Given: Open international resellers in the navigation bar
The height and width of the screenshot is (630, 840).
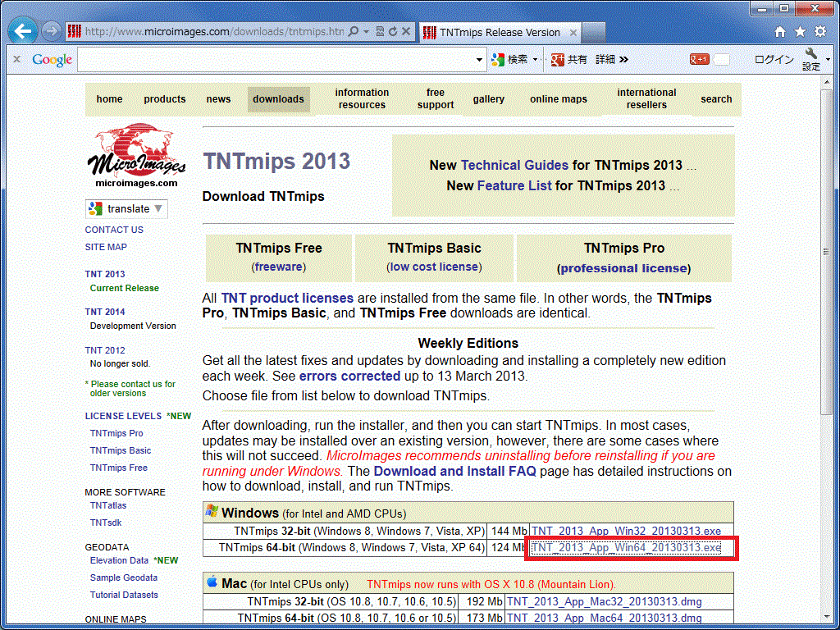Looking at the screenshot, I should coord(646,99).
